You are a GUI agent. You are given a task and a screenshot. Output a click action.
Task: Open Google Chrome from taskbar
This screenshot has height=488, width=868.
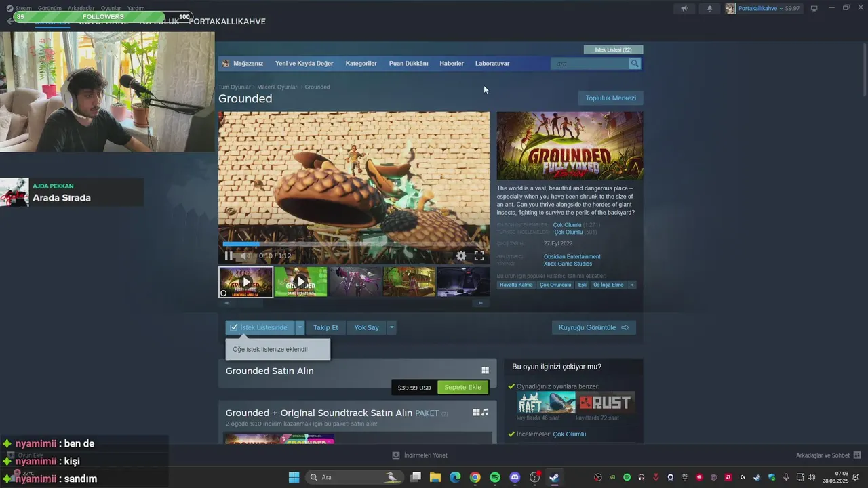(x=475, y=477)
